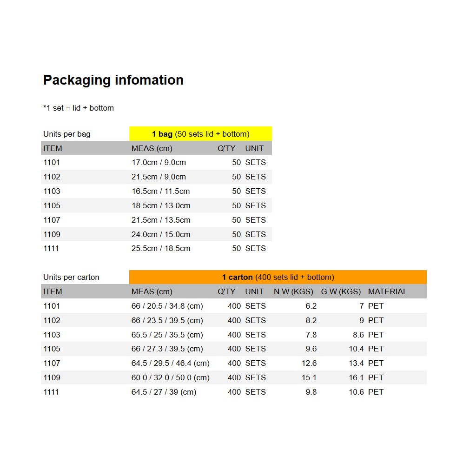Select the "66 / 20.5 / 34.8 (cm)" cell

click(167, 306)
